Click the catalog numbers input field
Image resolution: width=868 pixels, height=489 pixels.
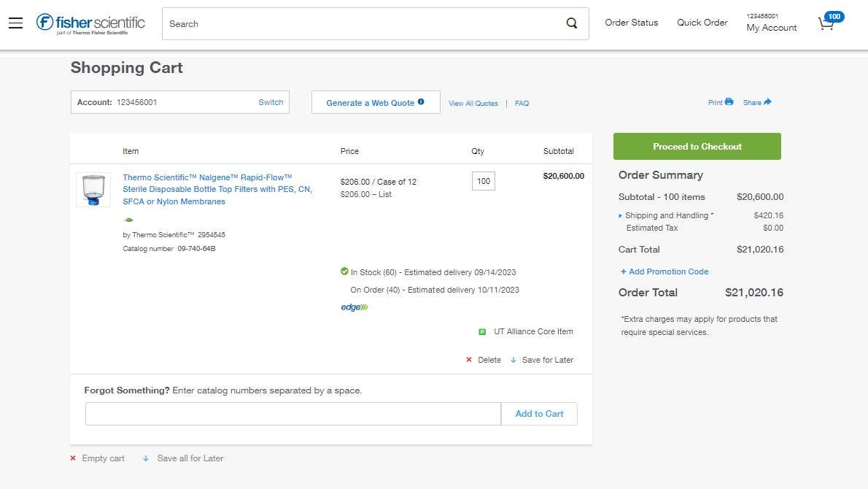pos(292,413)
